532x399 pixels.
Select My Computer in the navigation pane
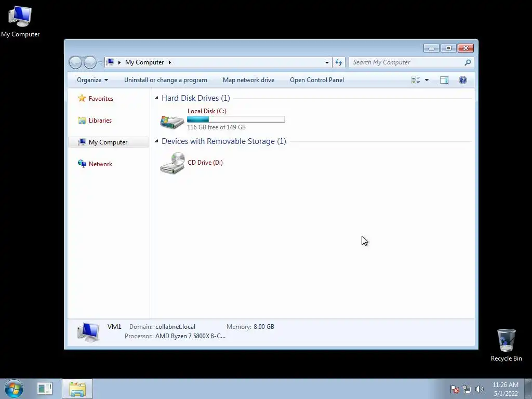[x=108, y=142]
